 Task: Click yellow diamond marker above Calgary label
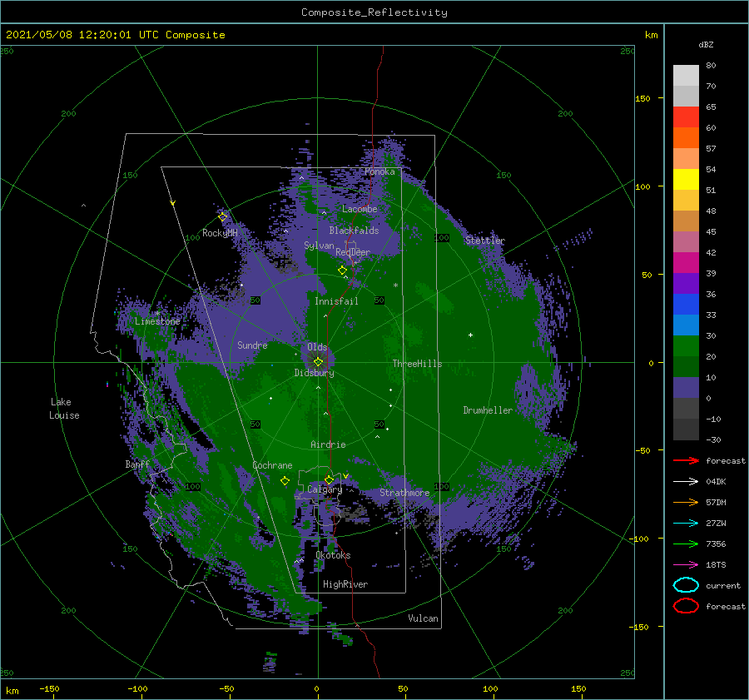click(329, 479)
